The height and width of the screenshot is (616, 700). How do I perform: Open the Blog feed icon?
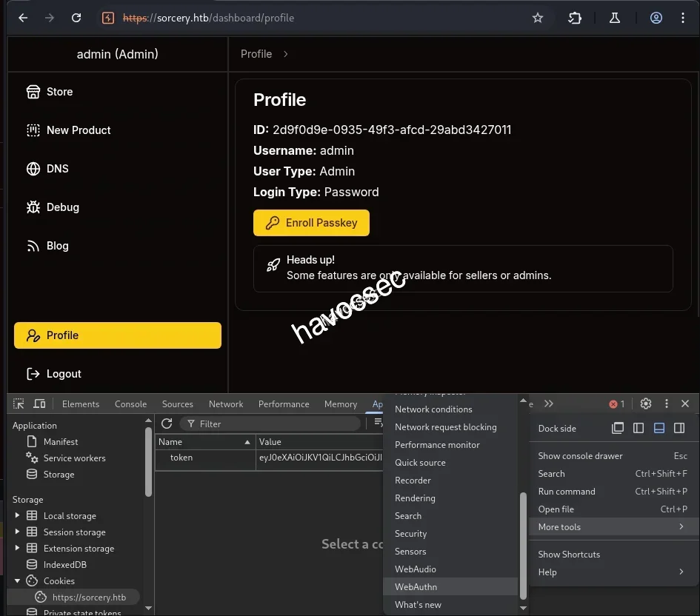33,245
